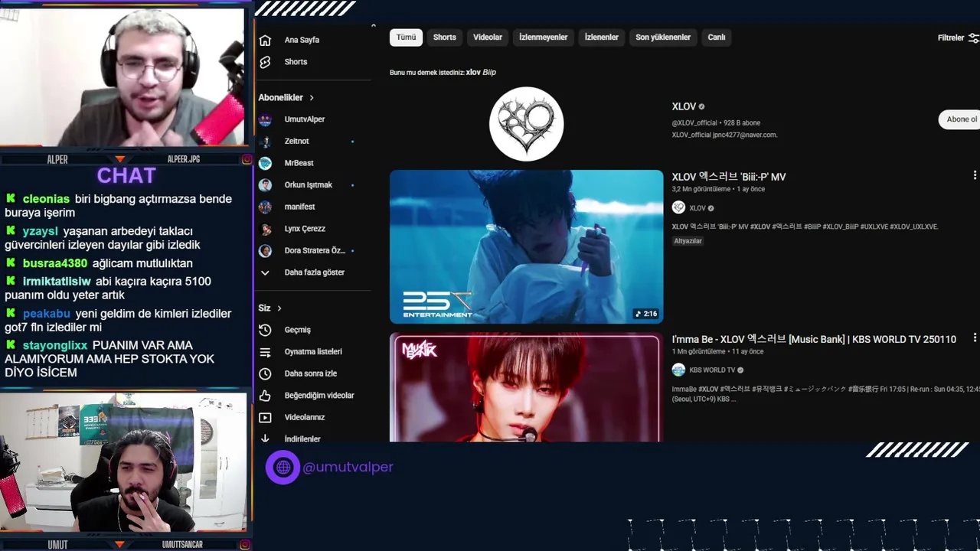980x551 pixels.
Task: Expand Daha fazla göster subscriptions list
Action: (313, 272)
